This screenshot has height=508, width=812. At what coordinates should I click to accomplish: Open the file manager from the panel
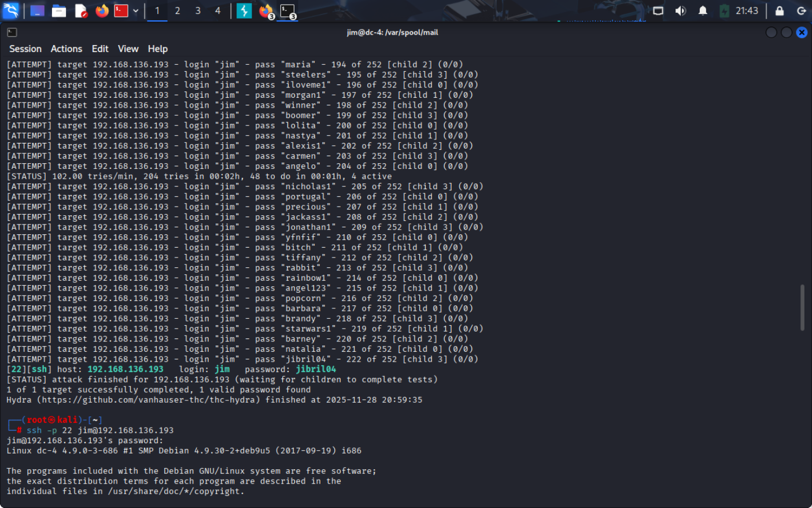tap(59, 10)
